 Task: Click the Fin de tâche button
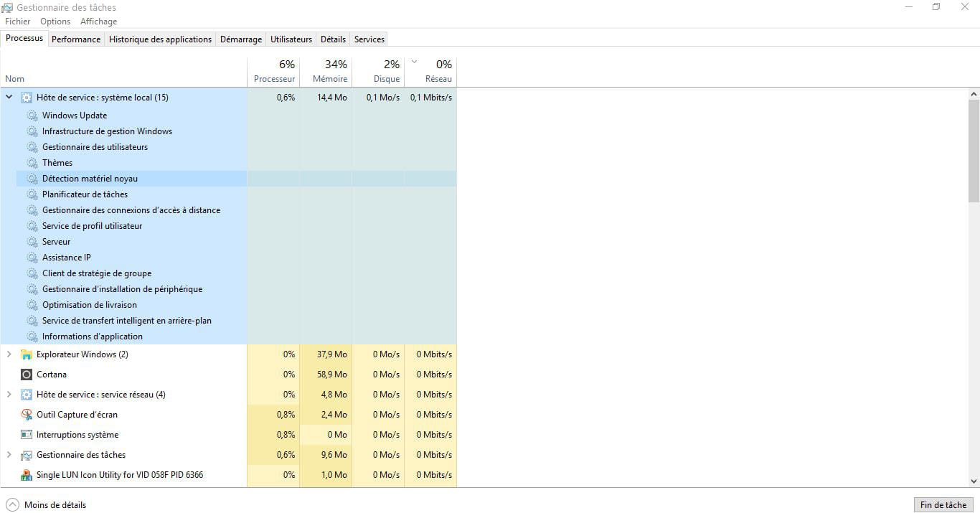[943, 505]
